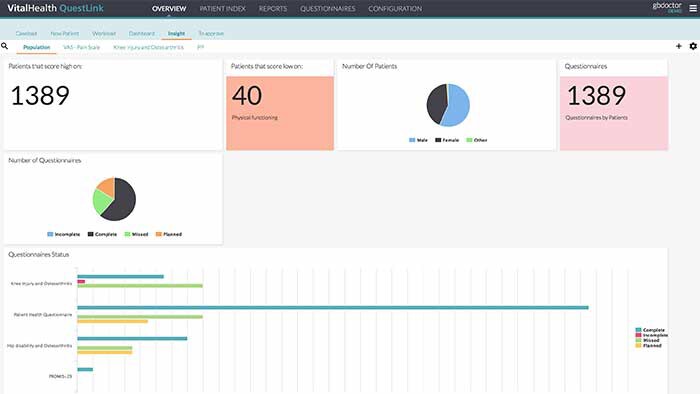The width and height of the screenshot is (700, 394).
Task: Open the New Patient tab
Action: 65,33
